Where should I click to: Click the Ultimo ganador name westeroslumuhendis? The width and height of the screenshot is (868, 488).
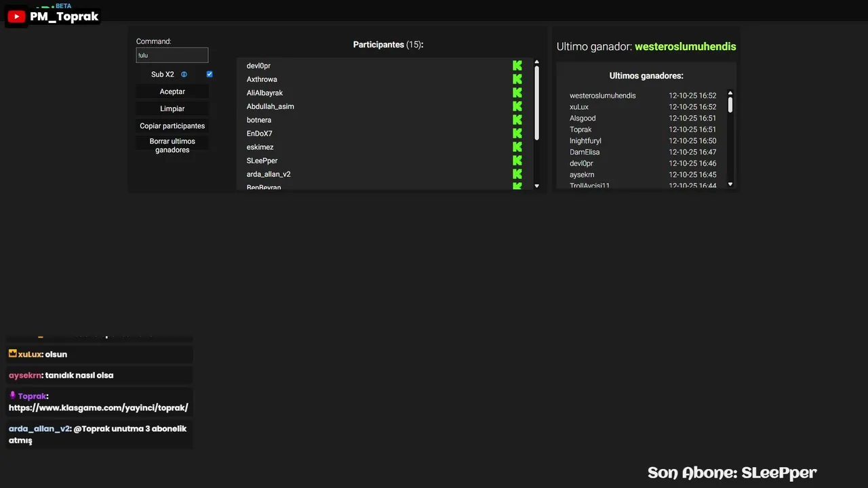click(685, 47)
